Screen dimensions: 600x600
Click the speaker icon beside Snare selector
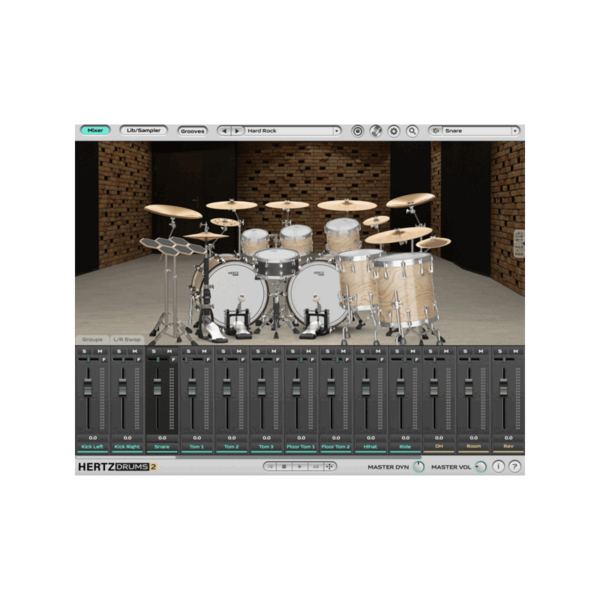[435, 131]
